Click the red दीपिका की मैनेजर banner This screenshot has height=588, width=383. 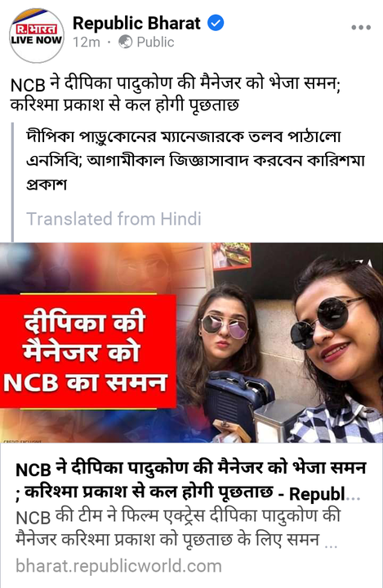coord(87,351)
